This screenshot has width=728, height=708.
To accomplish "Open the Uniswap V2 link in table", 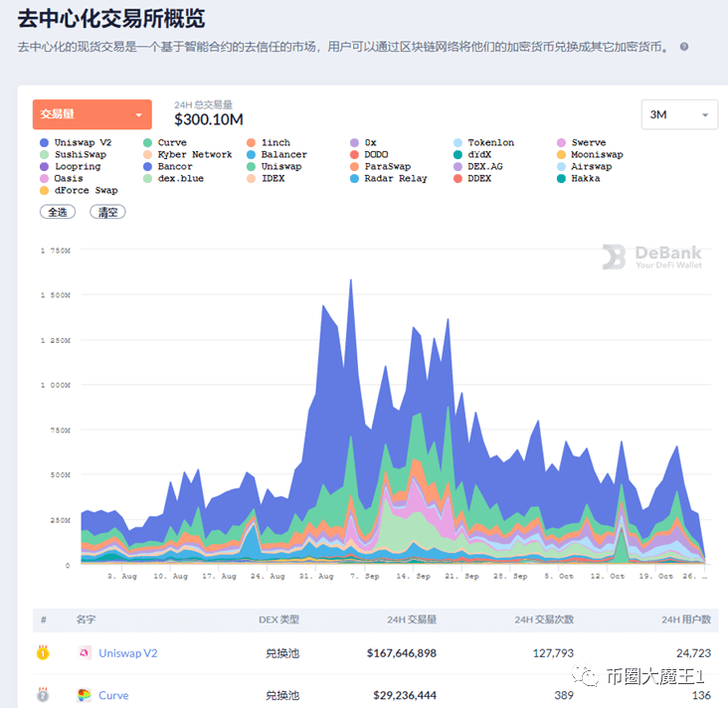I will point(128,653).
